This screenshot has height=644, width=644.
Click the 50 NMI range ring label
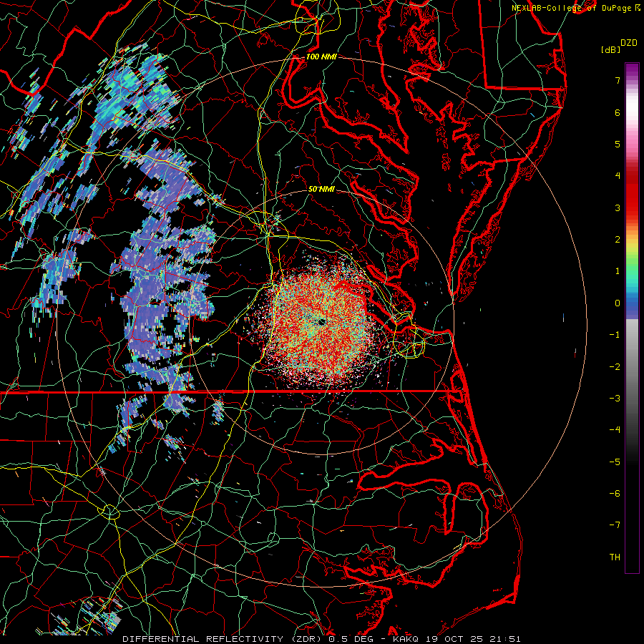(321, 189)
